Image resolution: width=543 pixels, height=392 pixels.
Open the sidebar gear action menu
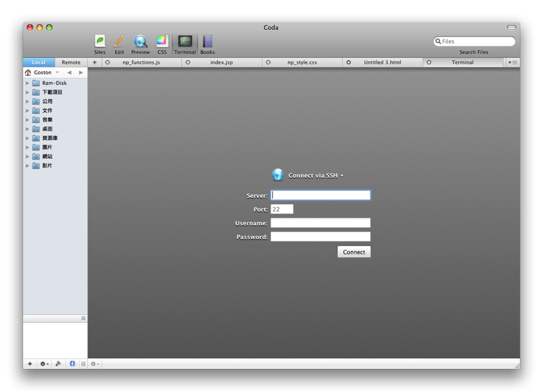tap(44, 364)
